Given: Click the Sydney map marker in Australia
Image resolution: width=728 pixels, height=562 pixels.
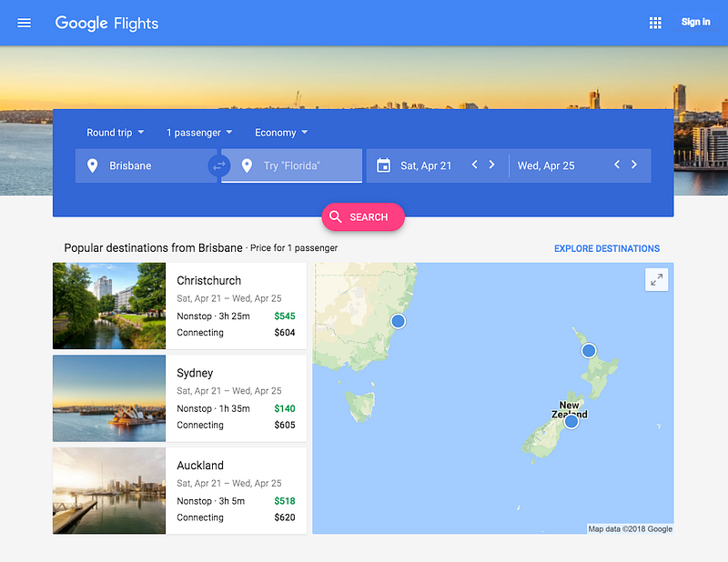Looking at the screenshot, I should pyautogui.click(x=398, y=321).
